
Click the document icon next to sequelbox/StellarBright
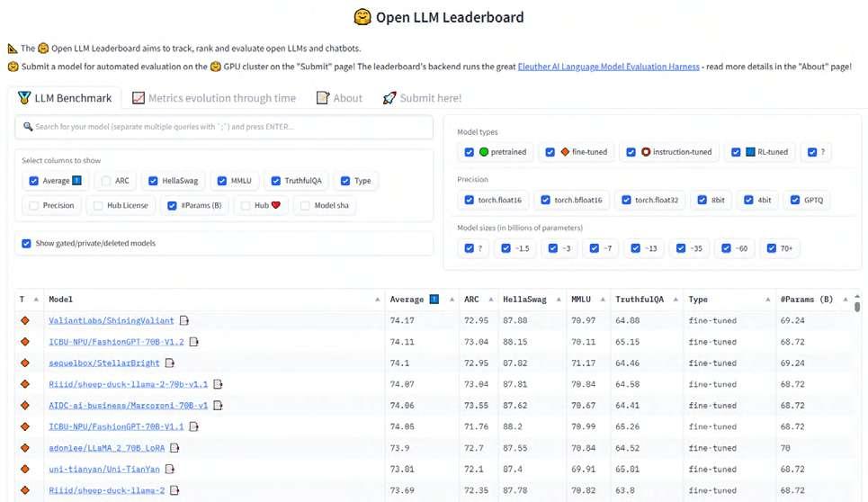[x=170, y=363]
